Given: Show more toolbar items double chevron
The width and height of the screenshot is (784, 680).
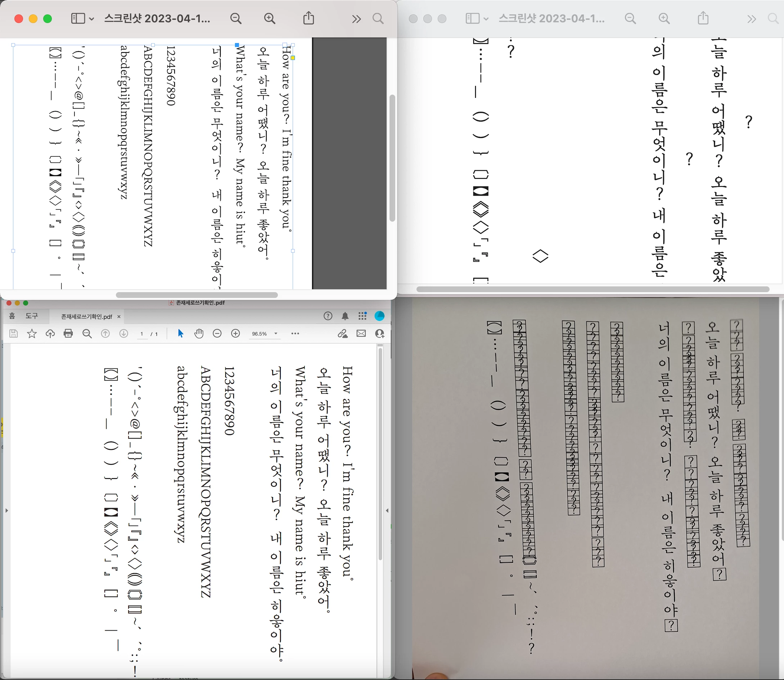Looking at the screenshot, I should click(356, 19).
